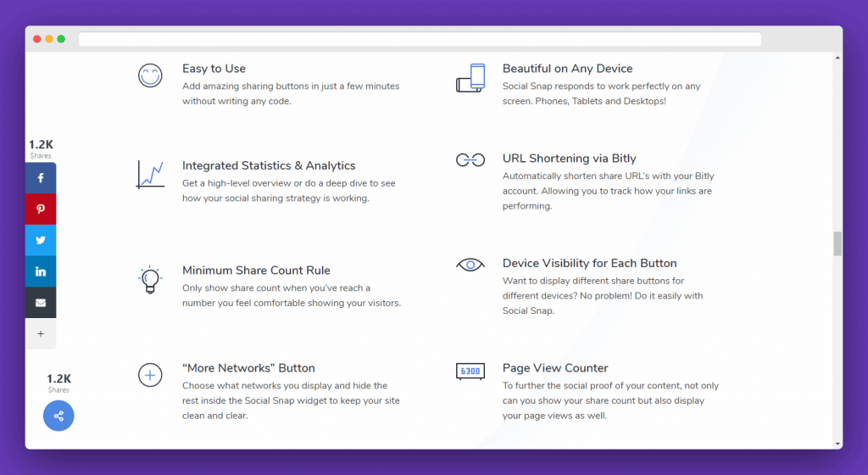The width and height of the screenshot is (868, 475).
Task: Click the Integrated Statistics & Analytics heading
Action: [269, 165]
